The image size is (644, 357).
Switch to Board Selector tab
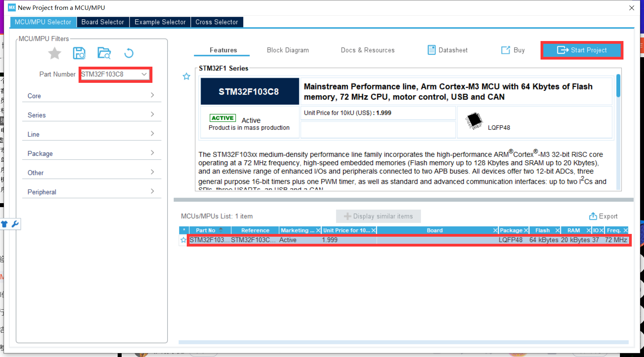coord(103,22)
